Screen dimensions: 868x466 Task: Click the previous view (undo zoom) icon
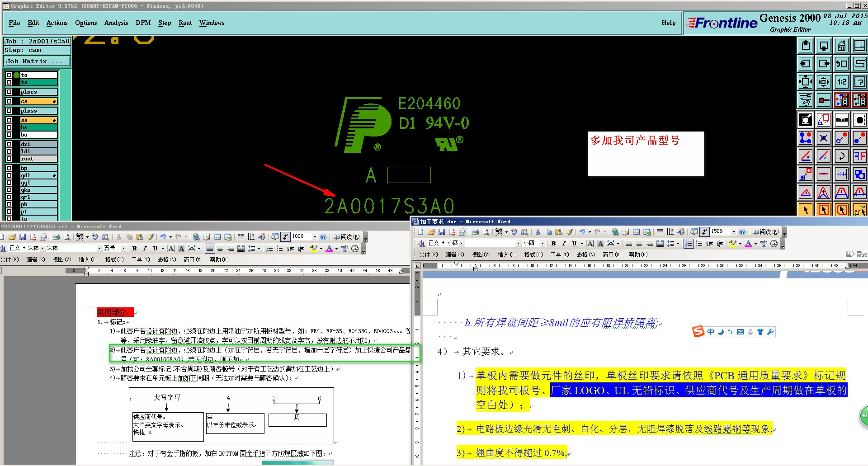[x=841, y=64]
